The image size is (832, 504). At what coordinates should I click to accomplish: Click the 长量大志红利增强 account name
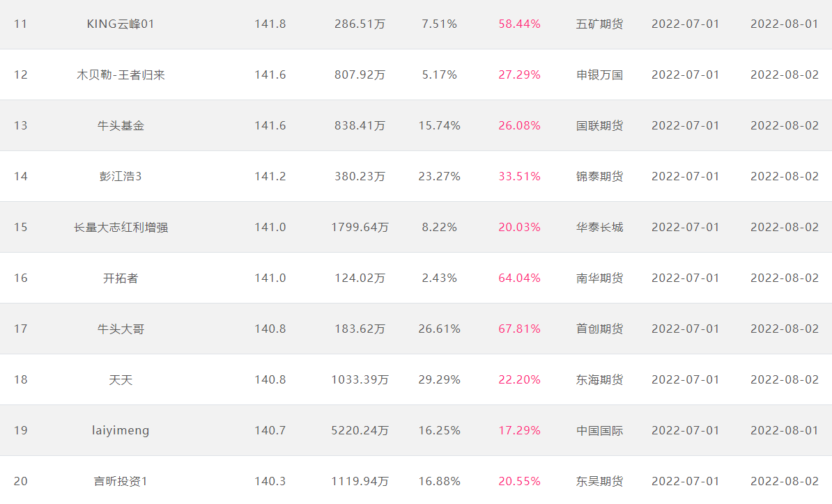click(121, 228)
